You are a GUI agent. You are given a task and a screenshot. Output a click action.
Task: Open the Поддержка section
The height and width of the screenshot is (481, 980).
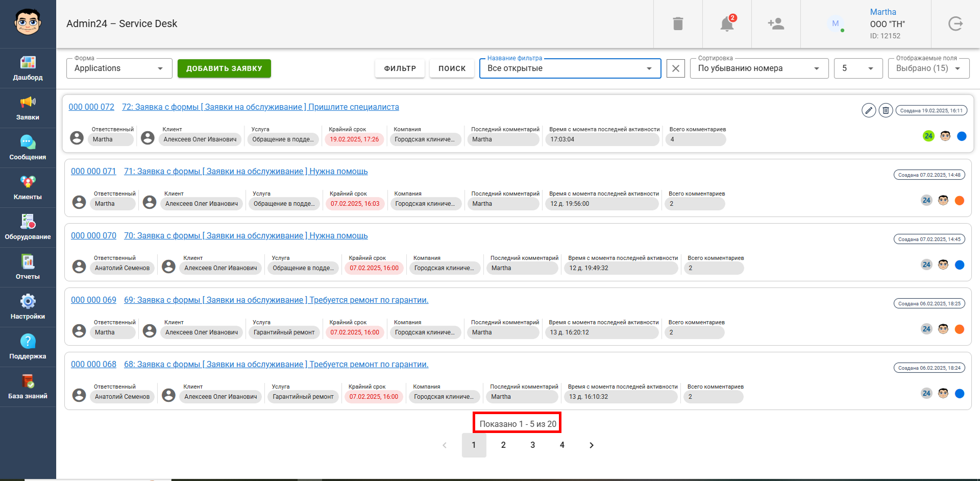coord(28,347)
